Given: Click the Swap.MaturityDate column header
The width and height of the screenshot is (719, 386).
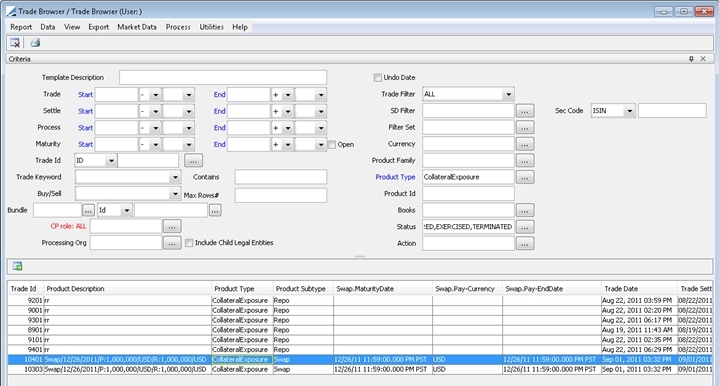Looking at the screenshot, I should pos(383,289).
